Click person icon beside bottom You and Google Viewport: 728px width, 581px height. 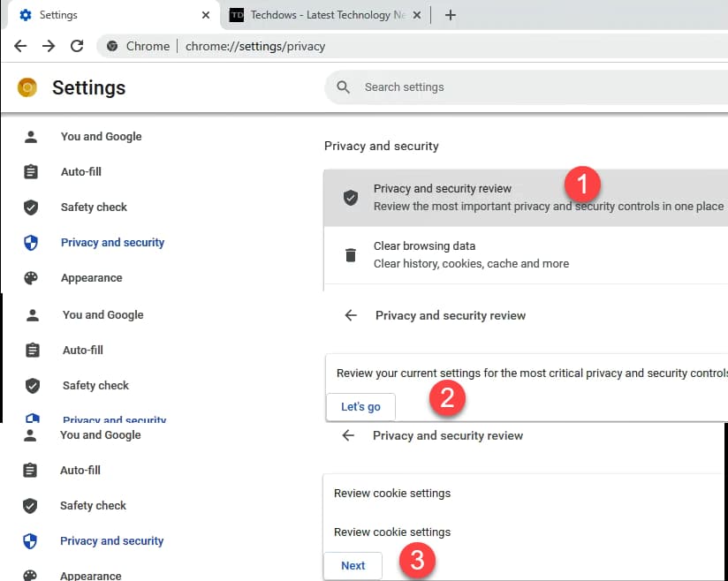[x=30, y=434]
